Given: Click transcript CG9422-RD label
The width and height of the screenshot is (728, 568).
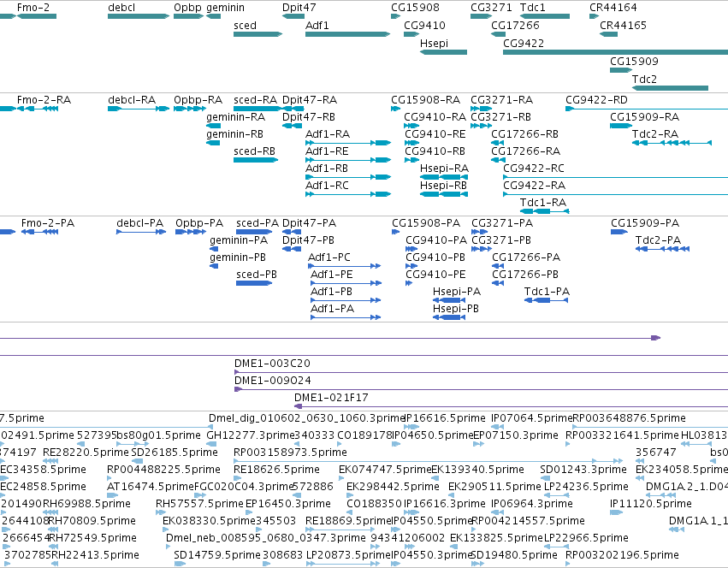Looking at the screenshot, I should click(596, 100).
